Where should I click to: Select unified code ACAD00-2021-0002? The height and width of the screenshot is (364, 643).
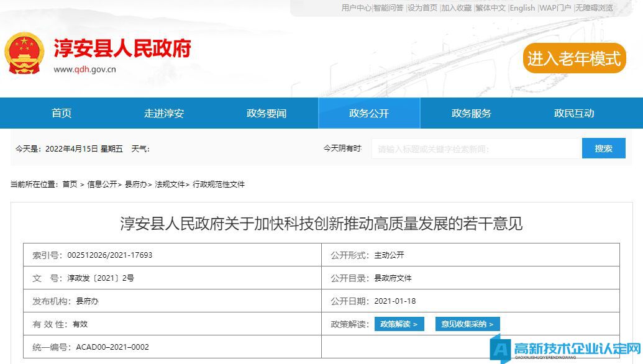click(x=112, y=347)
